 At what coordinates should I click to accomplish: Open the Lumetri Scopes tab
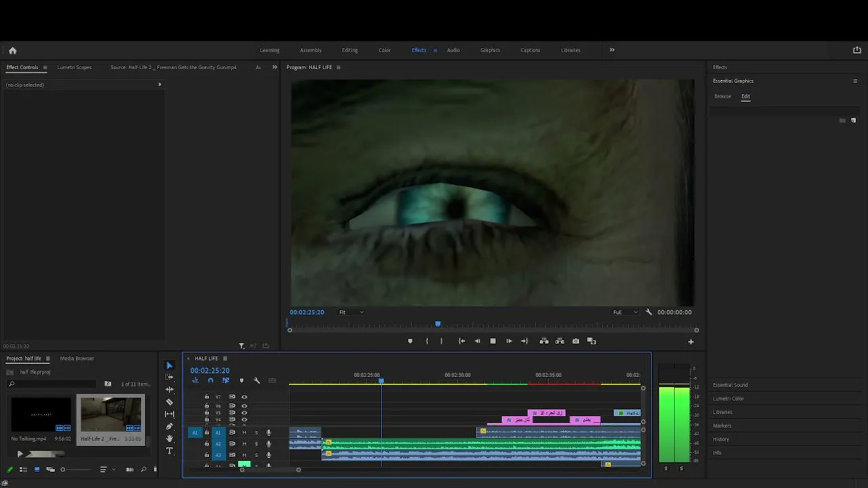[x=75, y=68]
